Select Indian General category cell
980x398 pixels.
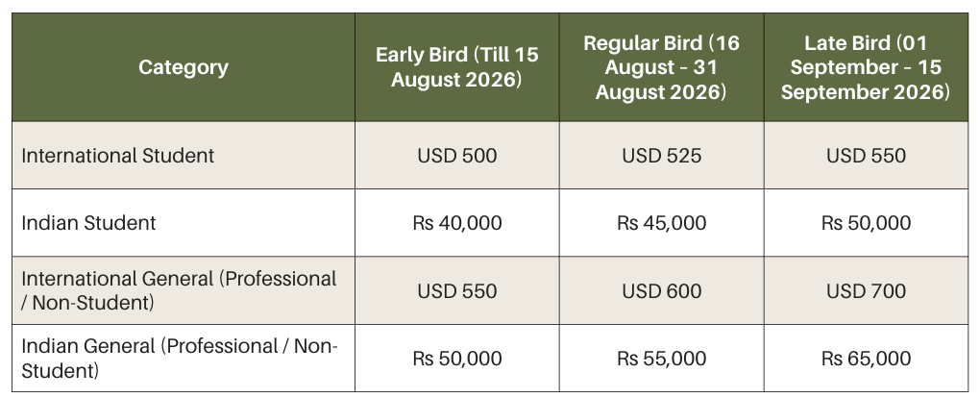click(x=184, y=358)
